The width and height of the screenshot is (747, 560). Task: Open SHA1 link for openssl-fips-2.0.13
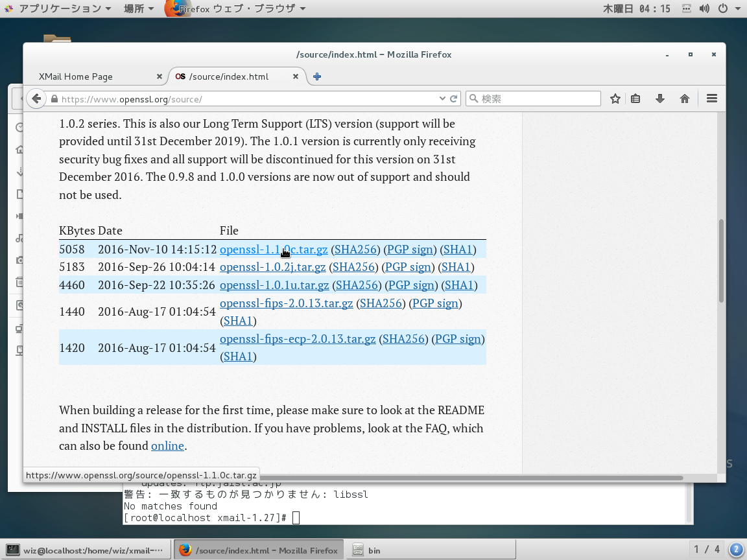click(238, 320)
